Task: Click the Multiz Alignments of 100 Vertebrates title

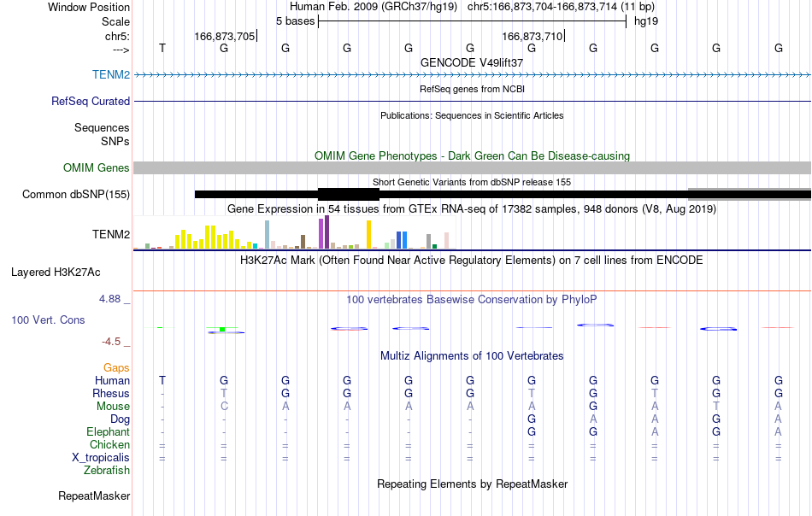Action: 472,355
